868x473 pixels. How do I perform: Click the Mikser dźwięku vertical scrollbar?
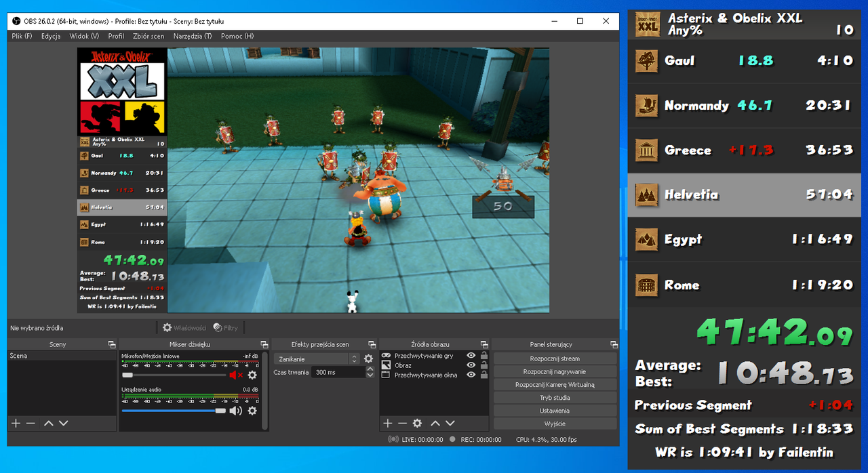(x=264, y=390)
